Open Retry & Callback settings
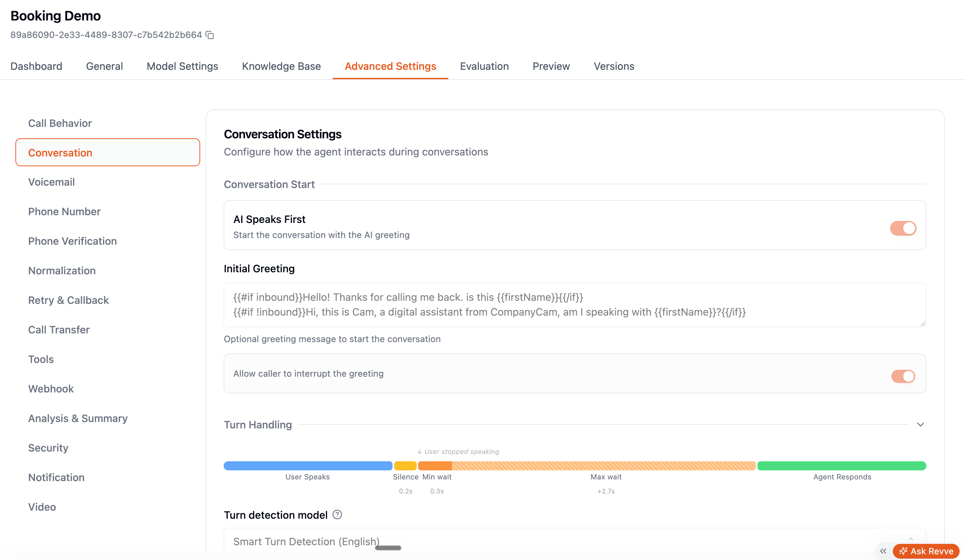This screenshot has height=560, width=965. tap(107, 300)
